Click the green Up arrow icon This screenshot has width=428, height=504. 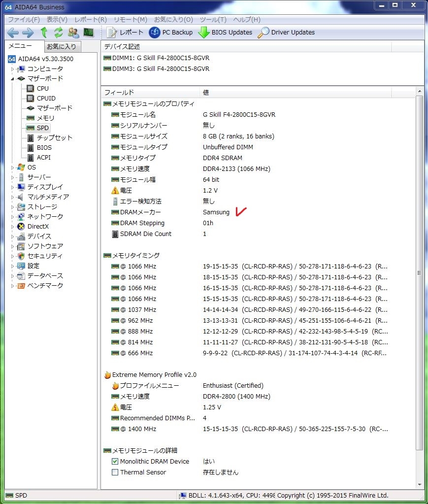(44, 32)
